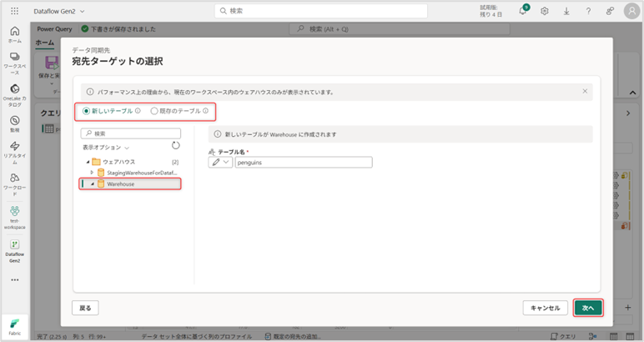
Task: Click info icon beside 新しいテーブル
Action: tap(138, 111)
